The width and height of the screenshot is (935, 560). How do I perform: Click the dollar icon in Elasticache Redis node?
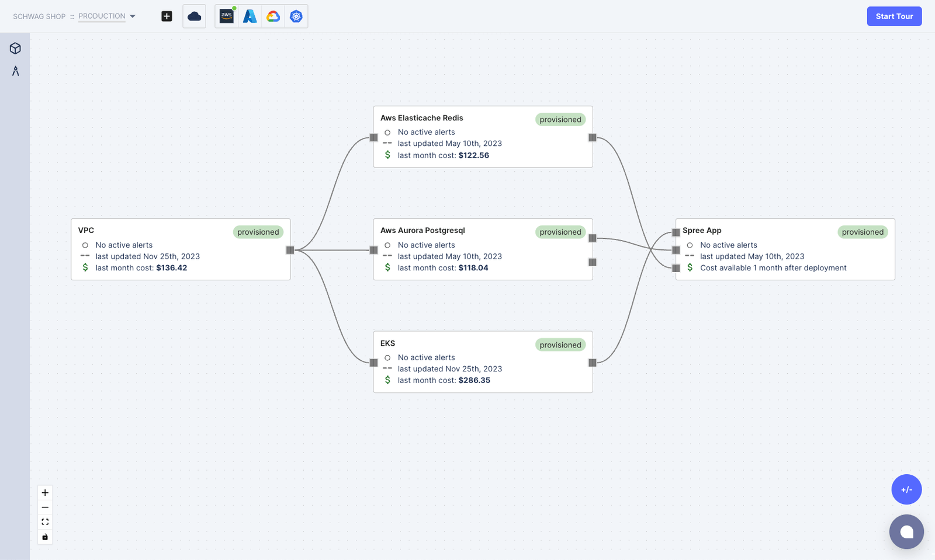click(x=387, y=155)
